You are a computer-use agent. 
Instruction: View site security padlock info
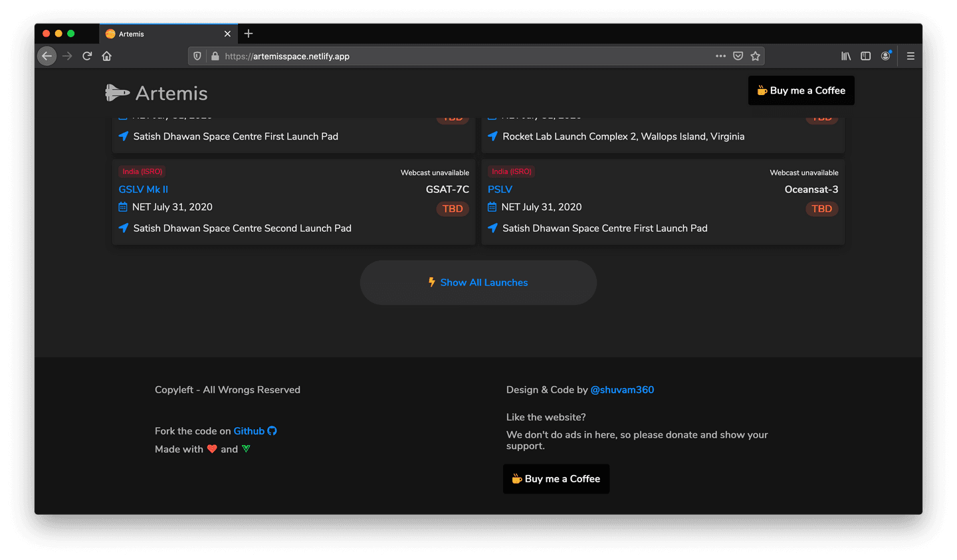pos(215,56)
